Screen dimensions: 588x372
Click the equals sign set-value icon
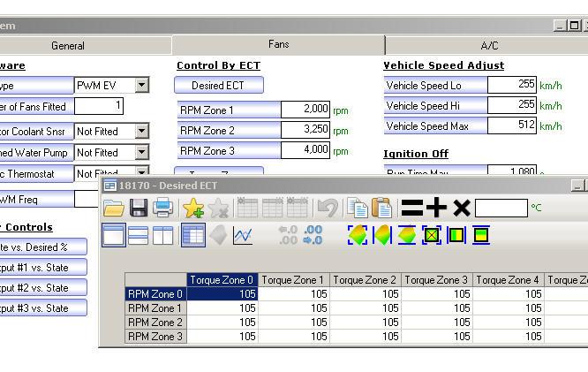411,208
